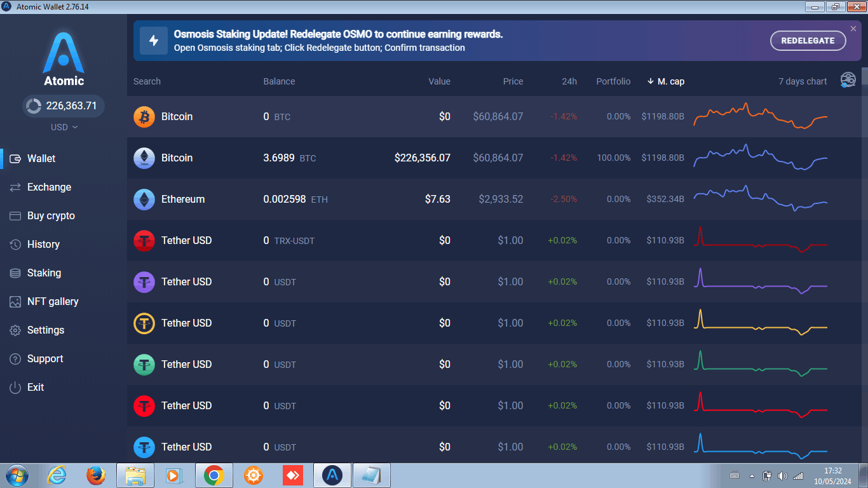Viewport: 868px width, 488px height.
Task: Click the orange Bitcoin 7-day chart
Action: [761, 116]
